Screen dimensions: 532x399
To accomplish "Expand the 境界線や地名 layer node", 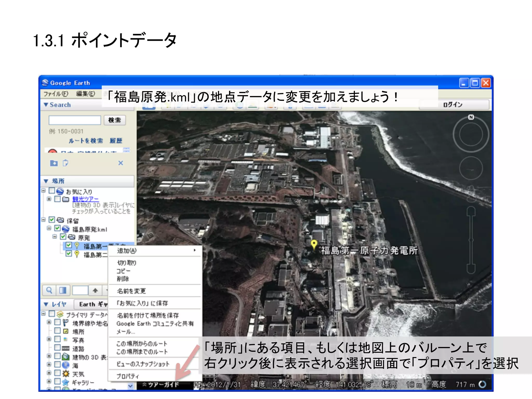I will pyautogui.click(x=49, y=322).
